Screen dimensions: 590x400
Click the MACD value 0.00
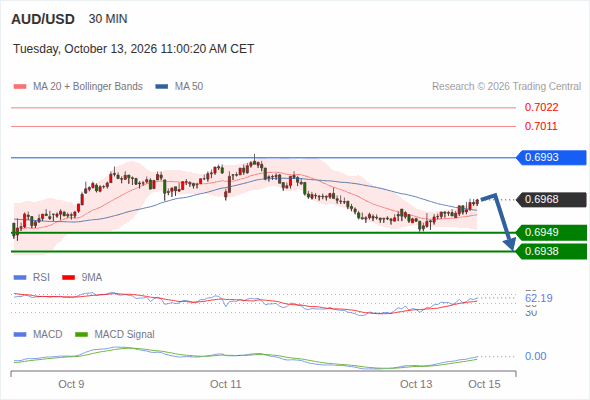pos(535,356)
